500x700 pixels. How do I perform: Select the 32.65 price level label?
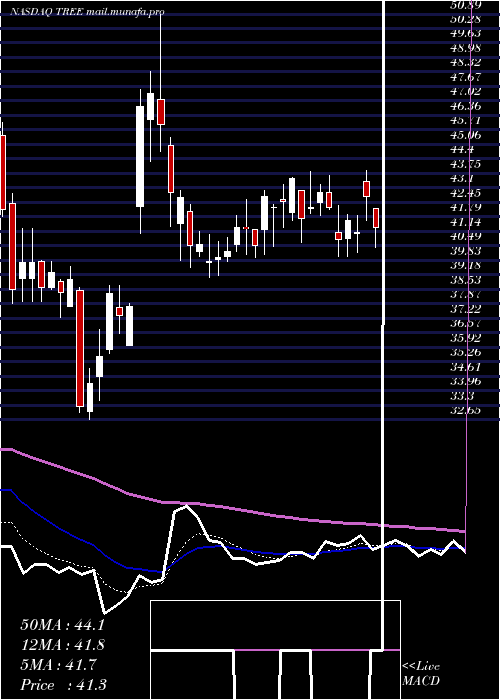pos(466,411)
